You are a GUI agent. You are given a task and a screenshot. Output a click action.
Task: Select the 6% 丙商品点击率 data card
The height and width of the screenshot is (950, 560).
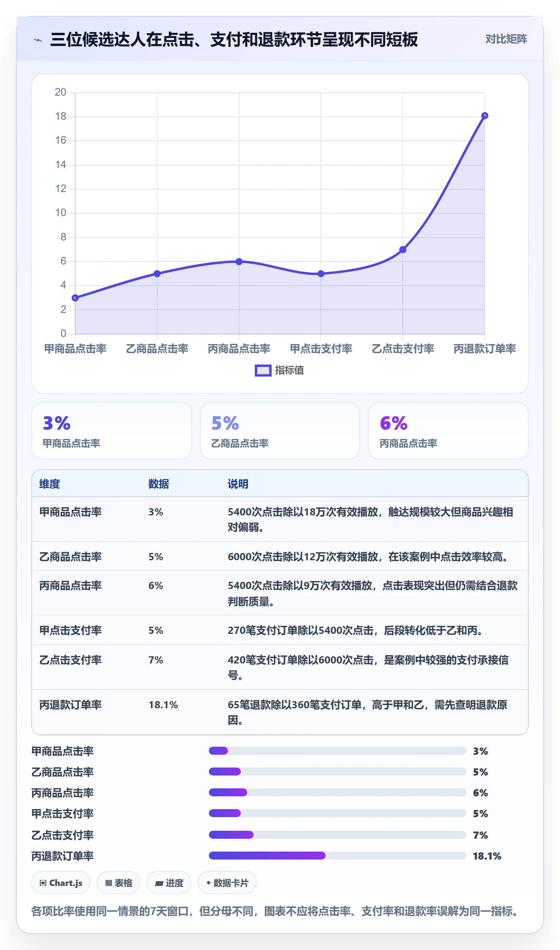coord(448,431)
